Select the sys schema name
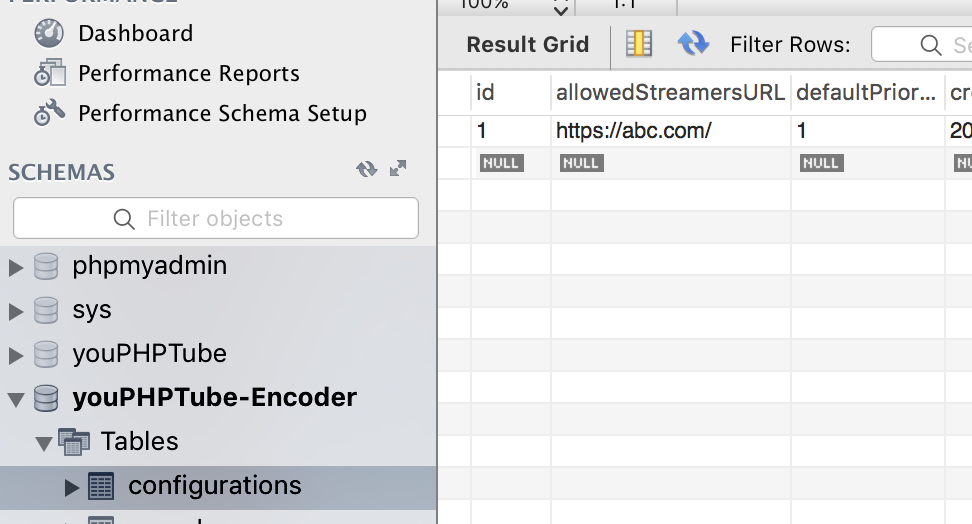972x524 pixels. click(92, 310)
